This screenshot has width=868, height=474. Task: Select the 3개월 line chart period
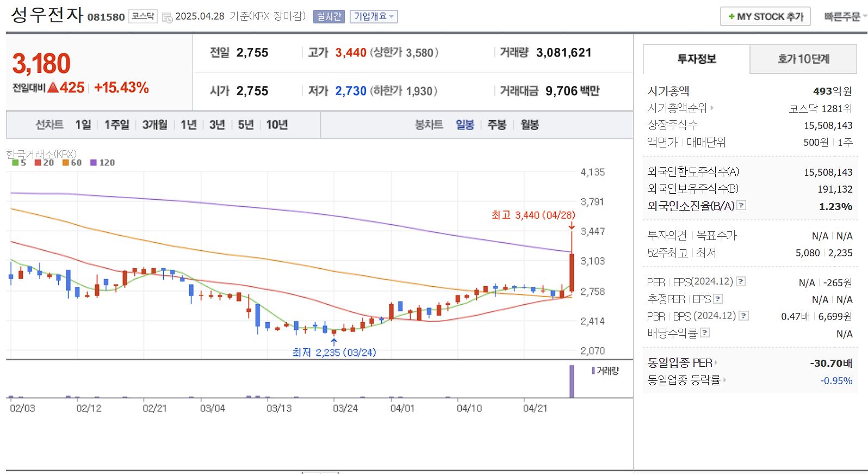[155, 125]
